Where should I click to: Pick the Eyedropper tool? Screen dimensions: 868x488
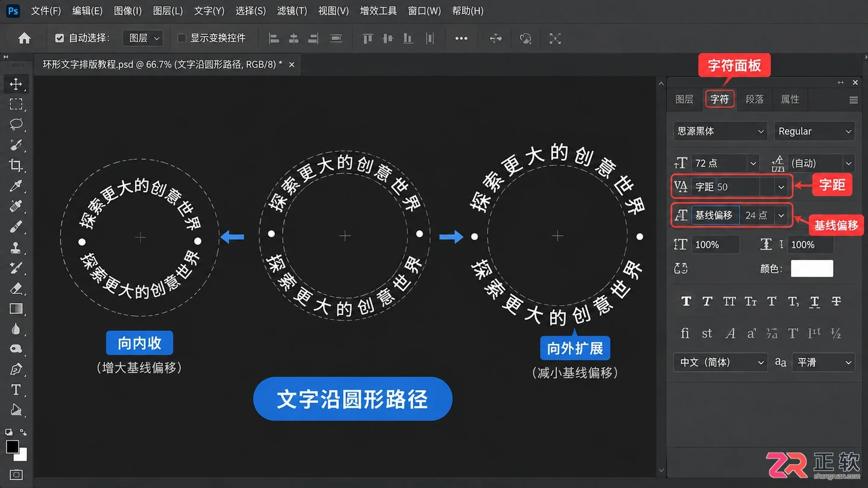[16, 186]
